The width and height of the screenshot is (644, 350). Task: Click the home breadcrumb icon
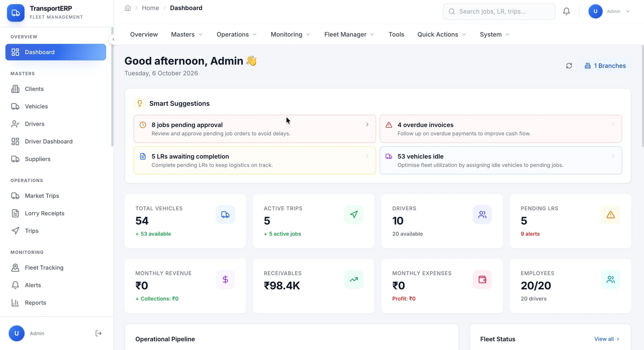[128, 8]
